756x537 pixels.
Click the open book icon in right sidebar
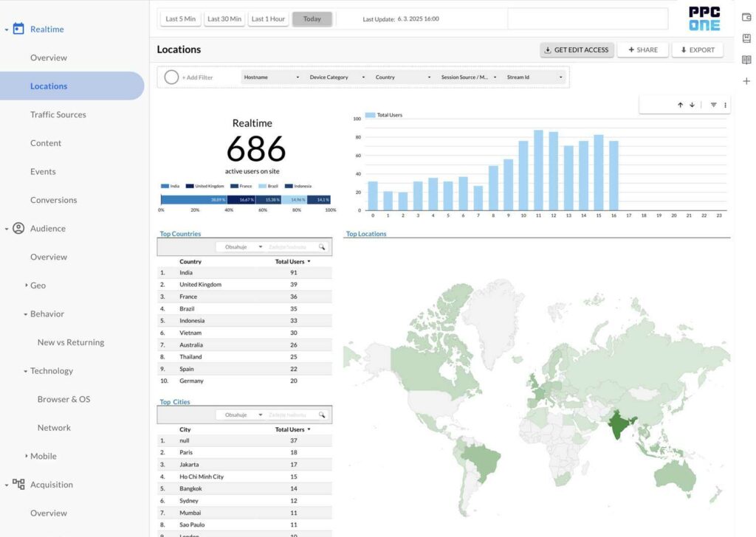coord(746,60)
